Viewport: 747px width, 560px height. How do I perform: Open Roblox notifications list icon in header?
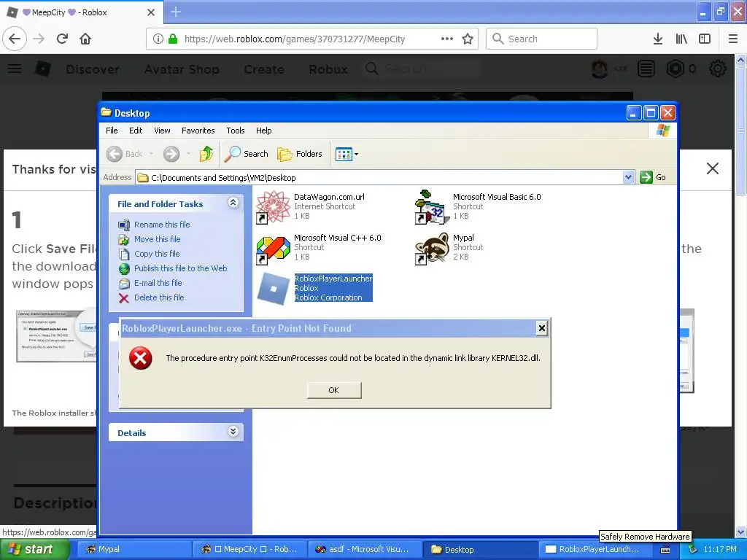click(646, 69)
